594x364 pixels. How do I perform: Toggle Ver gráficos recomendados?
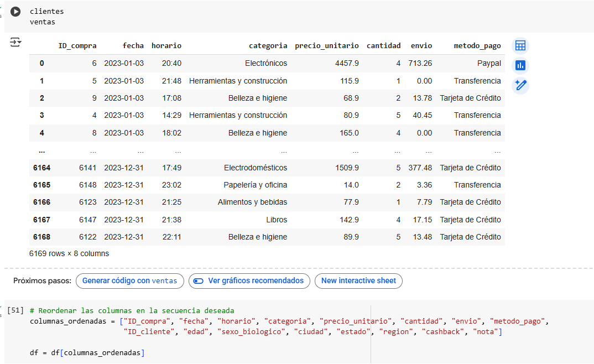tap(249, 281)
